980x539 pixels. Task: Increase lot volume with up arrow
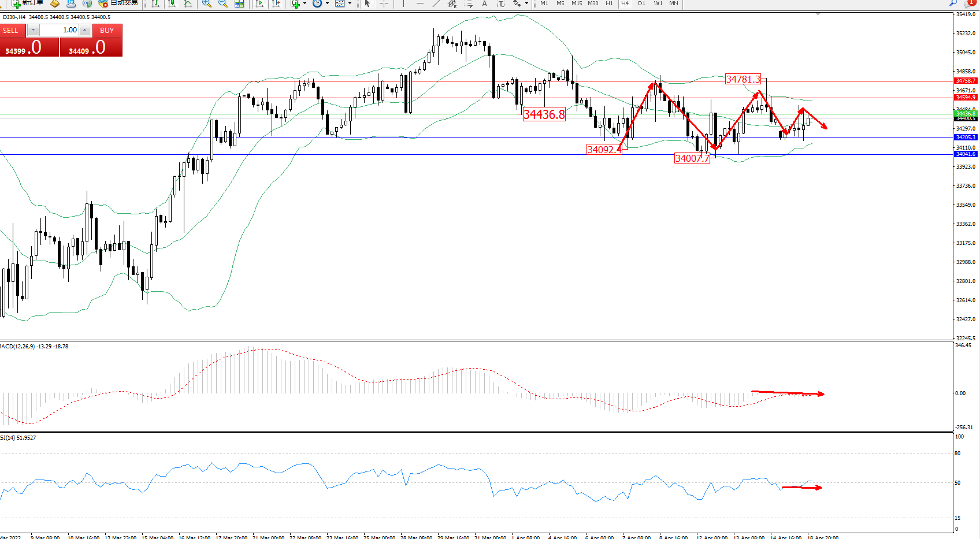85,30
